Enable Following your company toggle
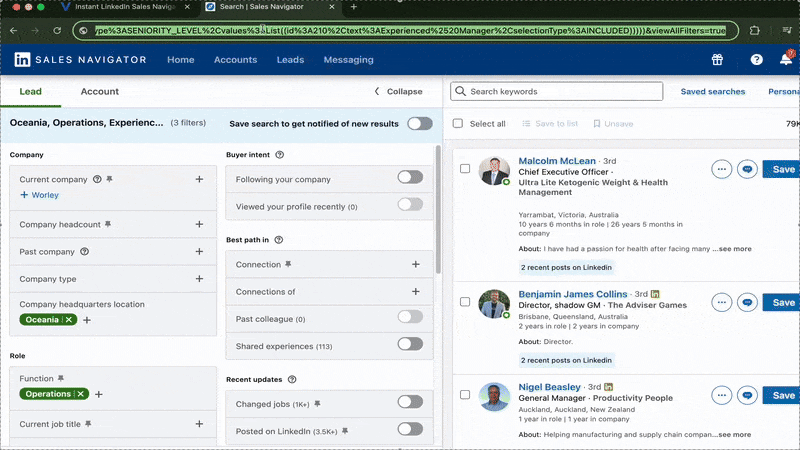This screenshot has width=800, height=450. (410, 177)
